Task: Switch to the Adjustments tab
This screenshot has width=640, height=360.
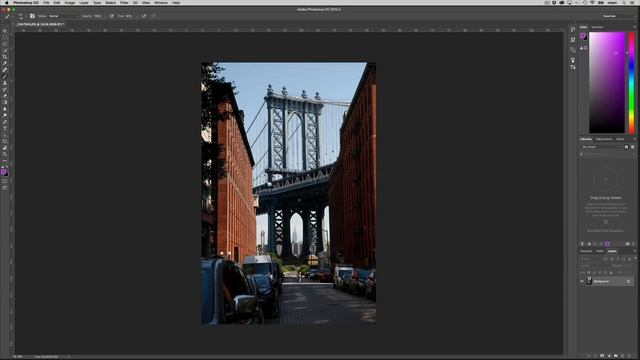Action: tap(604, 139)
